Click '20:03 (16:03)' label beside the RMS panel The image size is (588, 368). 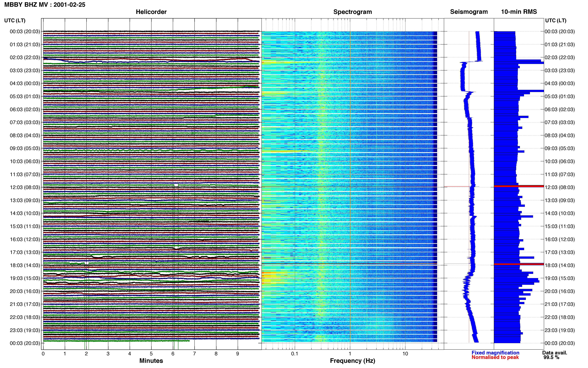(x=560, y=291)
